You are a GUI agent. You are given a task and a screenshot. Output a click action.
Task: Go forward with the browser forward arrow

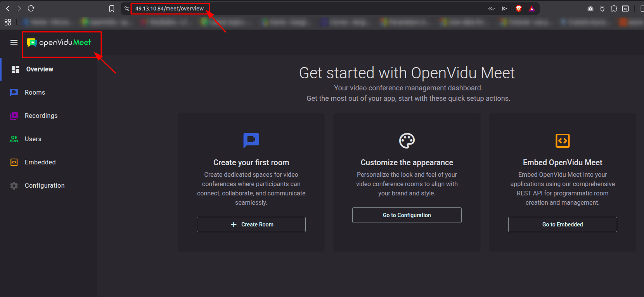coord(19,8)
